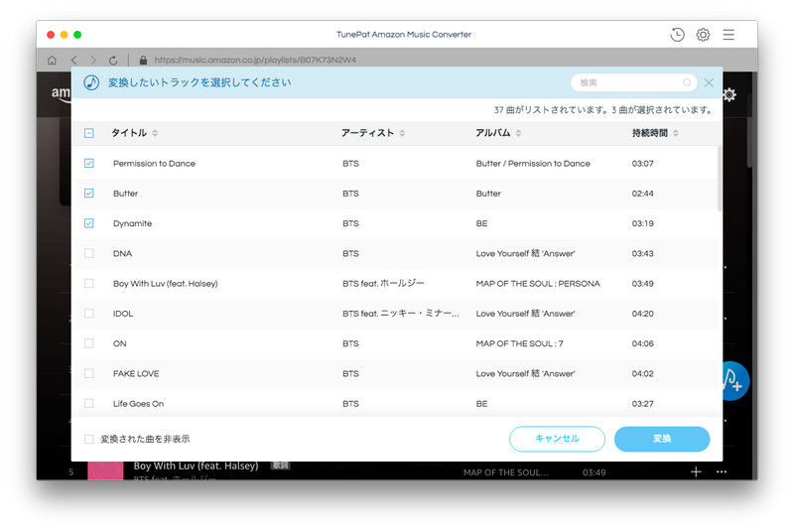Open settings gear in title bar

click(703, 35)
